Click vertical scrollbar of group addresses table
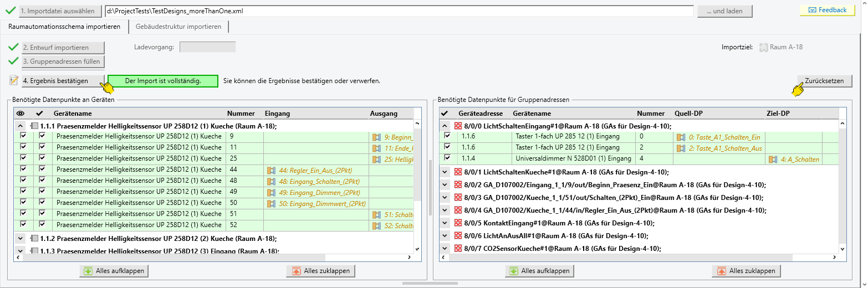 (843, 186)
